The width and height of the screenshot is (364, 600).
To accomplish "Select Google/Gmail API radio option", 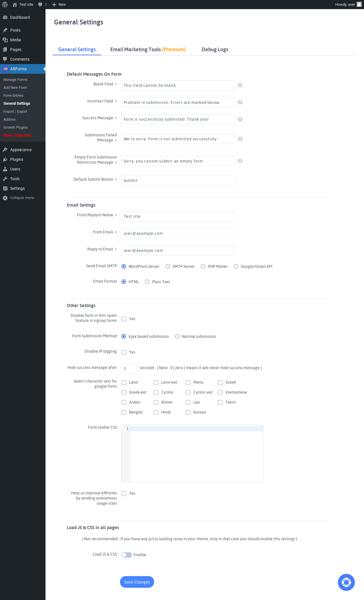I will tap(236, 266).
